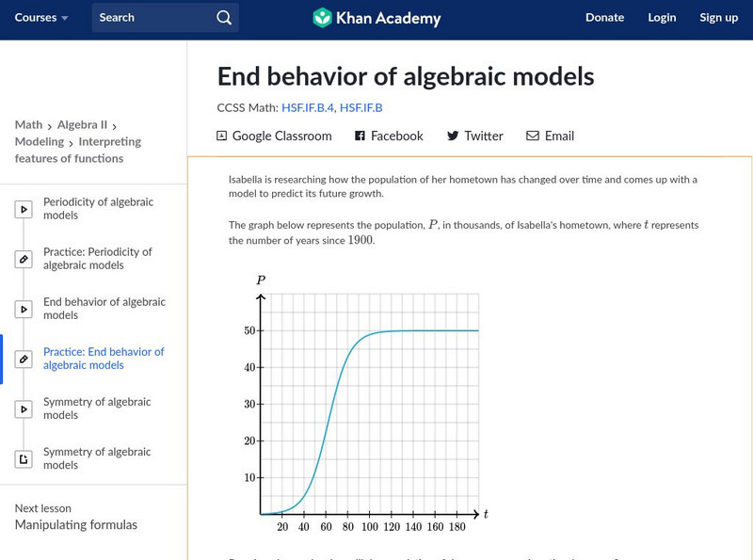Screen dimensions: 753x560
Task: Click play icon beside Symmetry of algebraic models video
Action: [24, 408]
